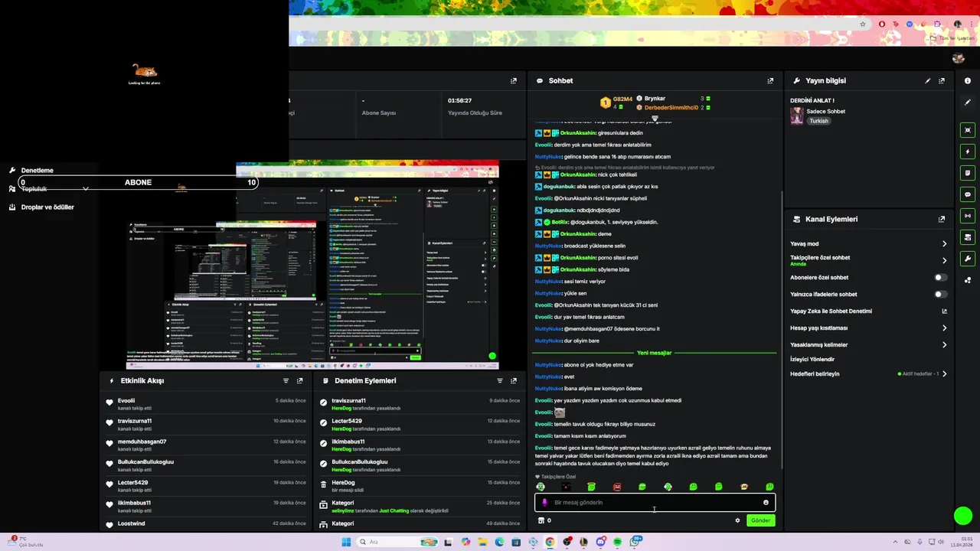Click the Sadece Sohbet category thumbnail
The width and height of the screenshot is (980, 551).
797,116
